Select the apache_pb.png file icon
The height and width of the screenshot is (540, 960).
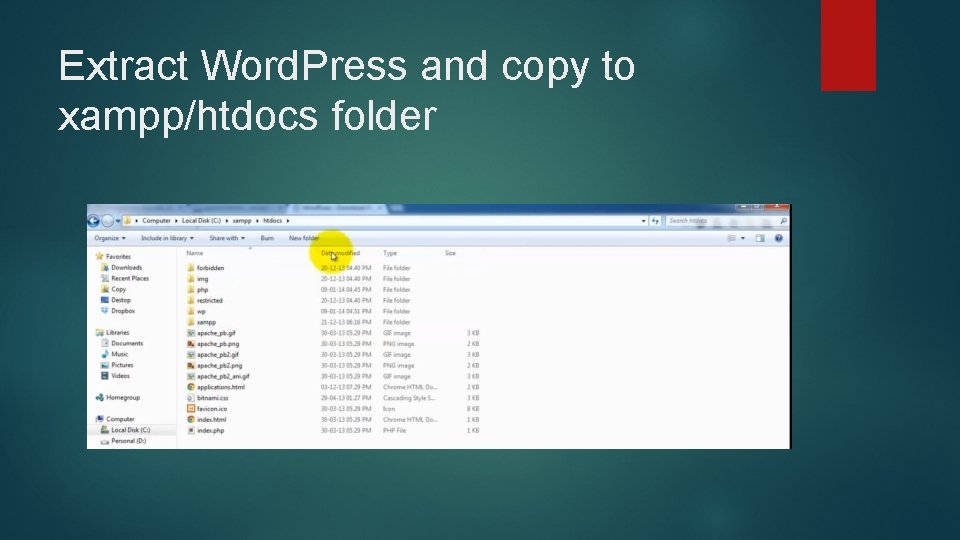pyautogui.click(x=190, y=344)
